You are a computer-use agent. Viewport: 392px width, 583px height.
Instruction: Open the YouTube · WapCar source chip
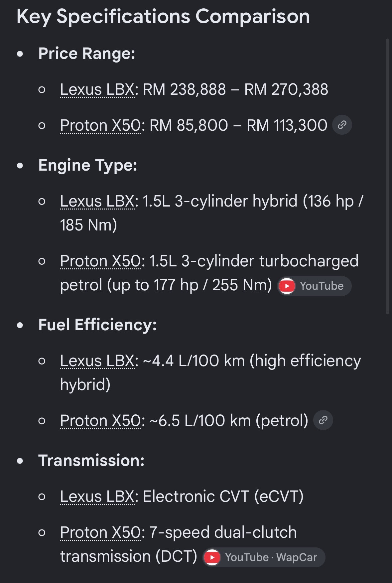click(x=264, y=557)
